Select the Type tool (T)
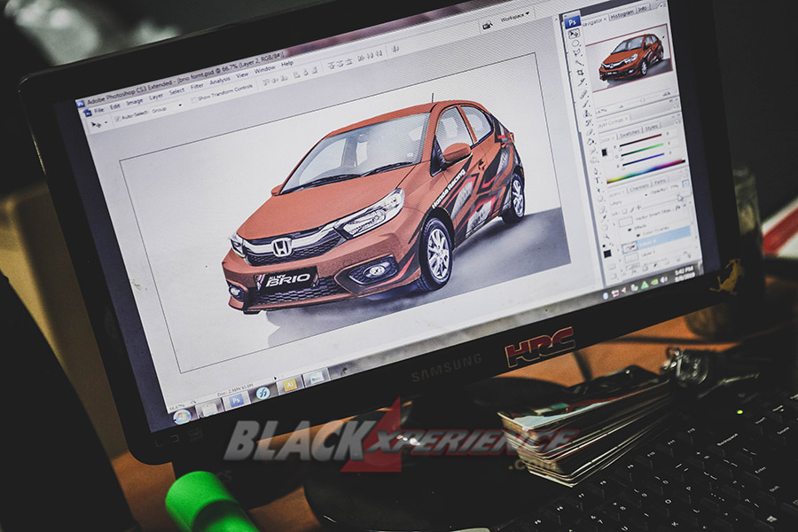The width and height of the screenshot is (798, 532). [x=598, y=181]
